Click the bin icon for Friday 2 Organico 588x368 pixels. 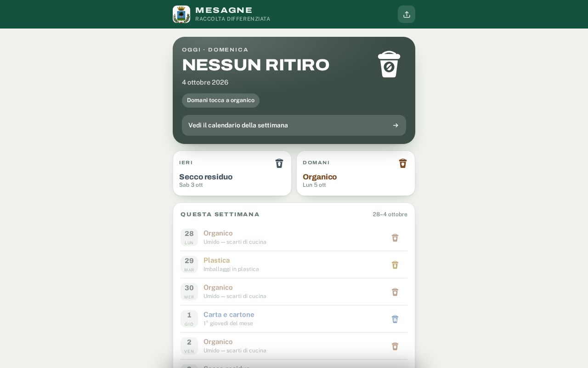pyautogui.click(x=395, y=346)
